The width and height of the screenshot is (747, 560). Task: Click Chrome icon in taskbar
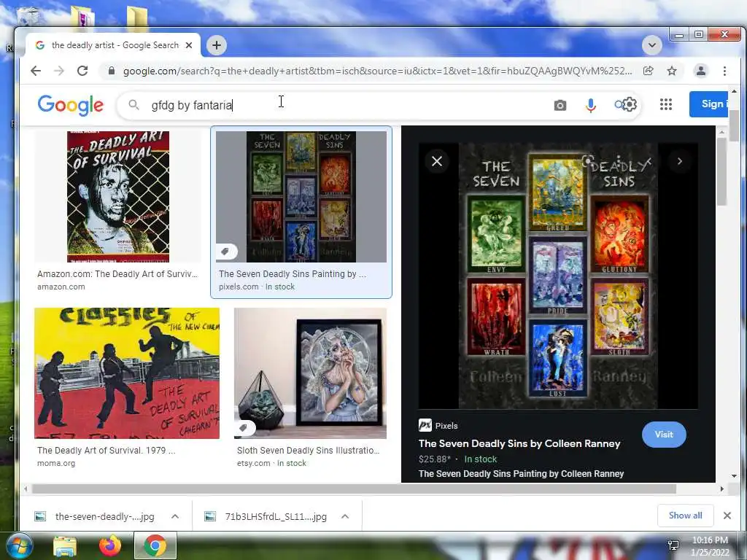tap(155, 545)
